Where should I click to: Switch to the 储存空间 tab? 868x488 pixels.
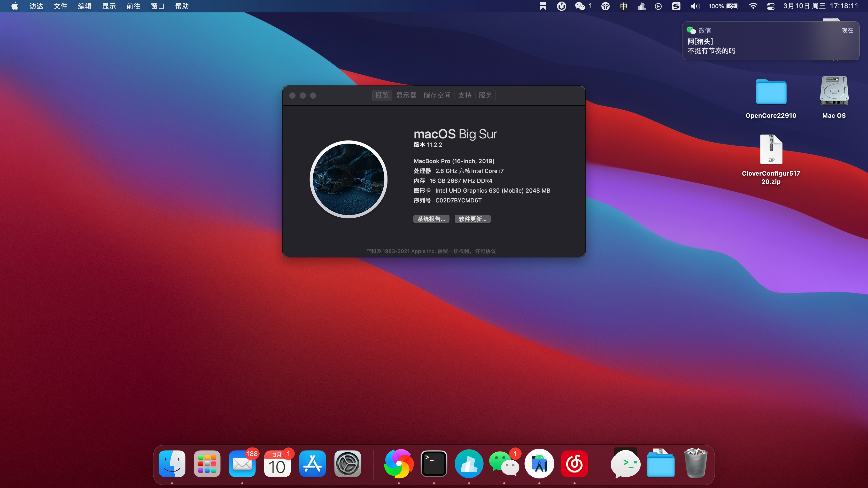(437, 95)
